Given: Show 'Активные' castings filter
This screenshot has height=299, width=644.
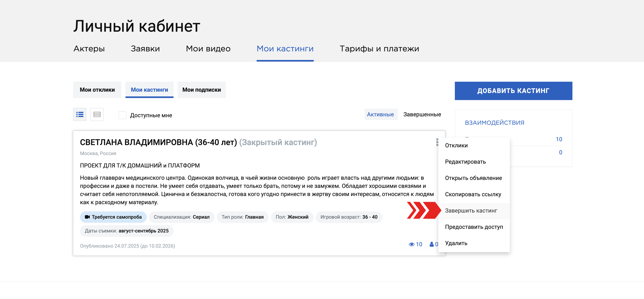Looking at the screenshot, I should click(380, 114).
